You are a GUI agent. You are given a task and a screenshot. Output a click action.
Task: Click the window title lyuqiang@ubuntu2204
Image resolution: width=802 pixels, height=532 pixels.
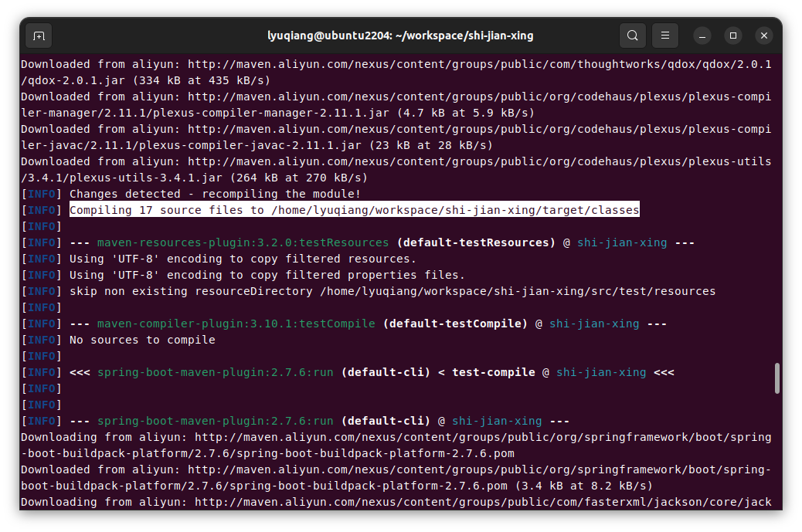(x=400, y=36)
